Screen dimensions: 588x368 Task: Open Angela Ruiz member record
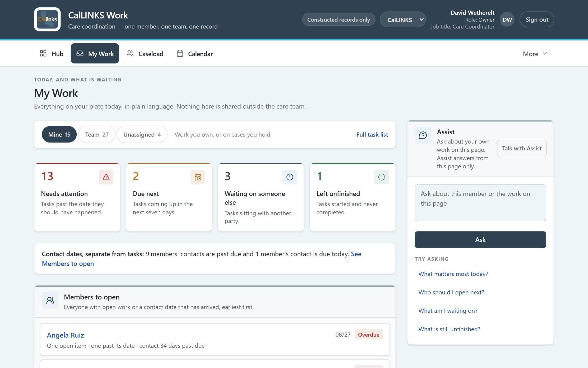tap(65, 335)
